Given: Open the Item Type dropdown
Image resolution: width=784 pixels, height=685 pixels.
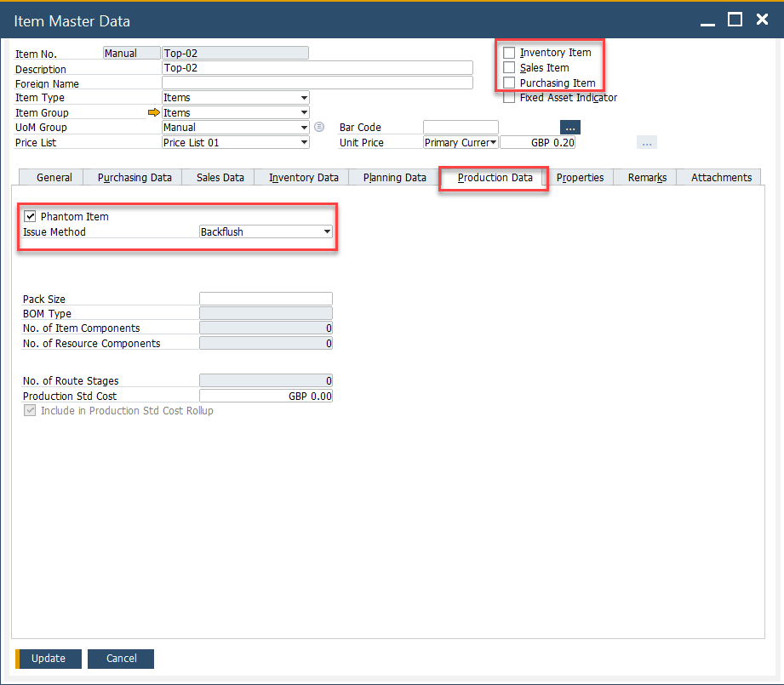Looking at the screenshot, I should click(x=304, y=98).
